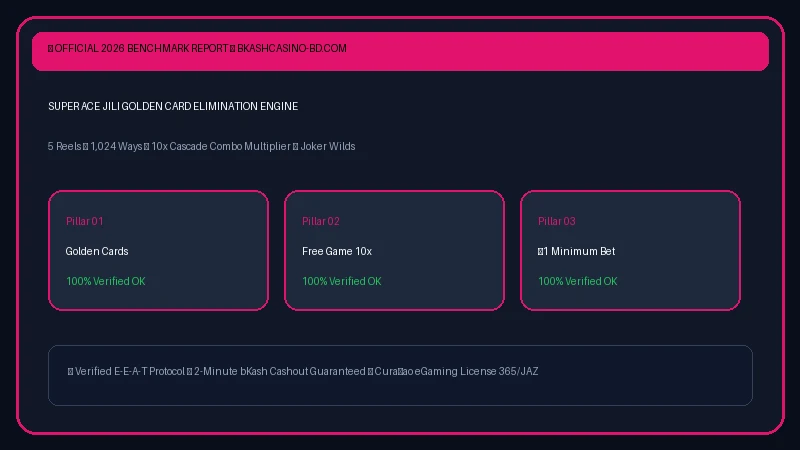Open the Pillar 03 Minimum Bet card
The width and height of the screenshot is (800, 450).
tap(630, 250)
